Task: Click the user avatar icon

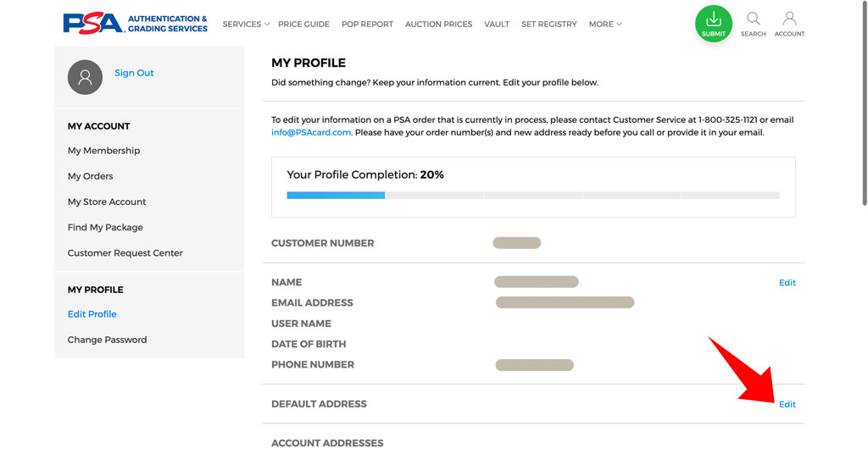Action: [85, 77]
